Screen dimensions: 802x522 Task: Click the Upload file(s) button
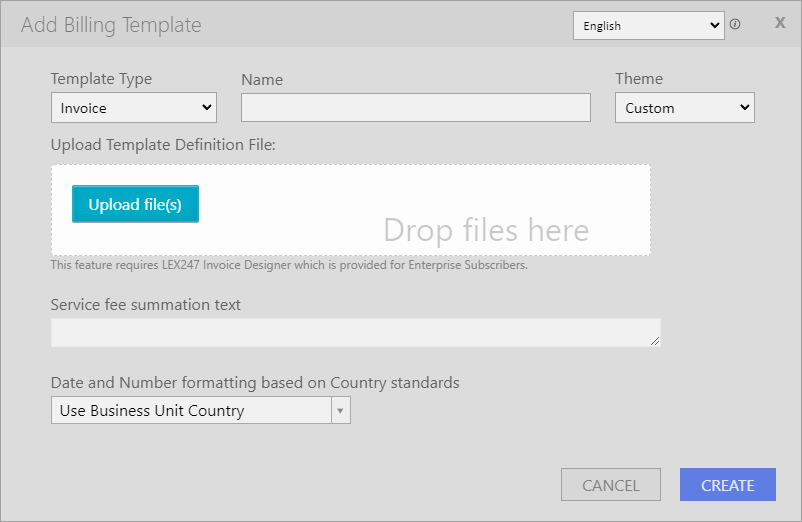tap(135, 204)
